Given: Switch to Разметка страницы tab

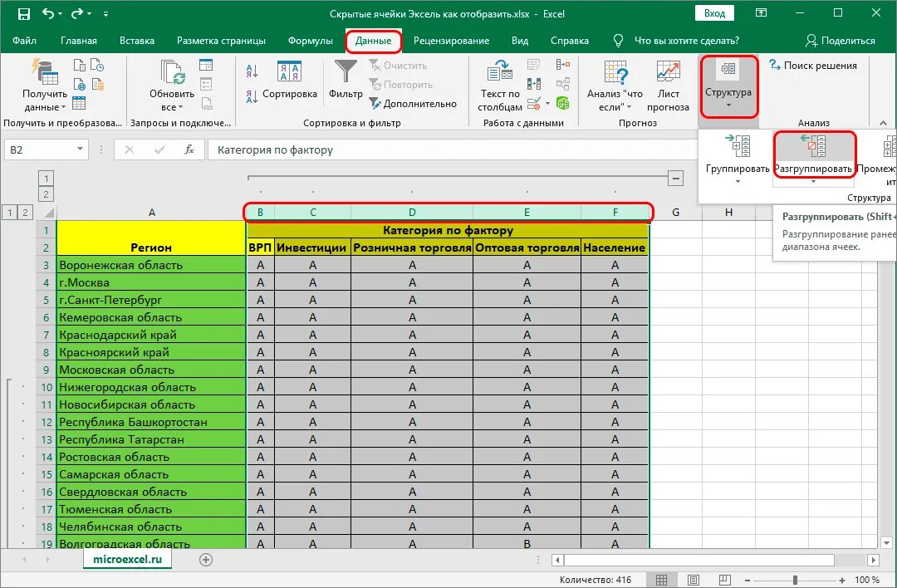Looking at the screenshot, I should click(x=221, y=41).
